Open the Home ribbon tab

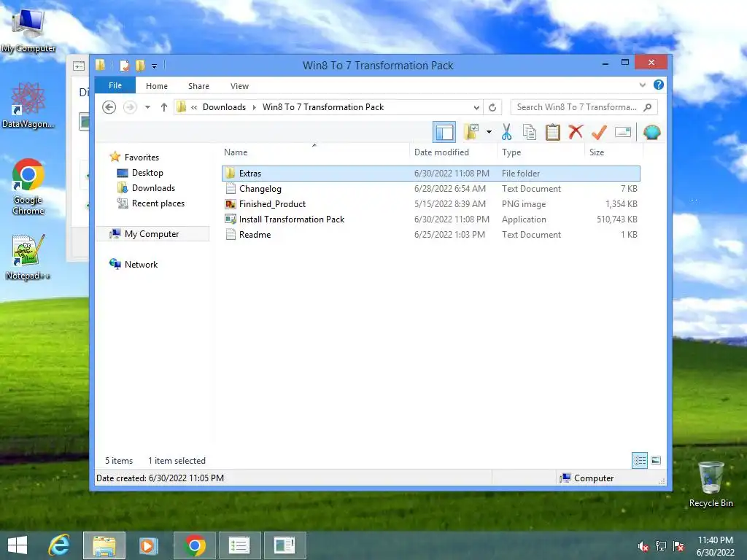(x=157, y=86)
